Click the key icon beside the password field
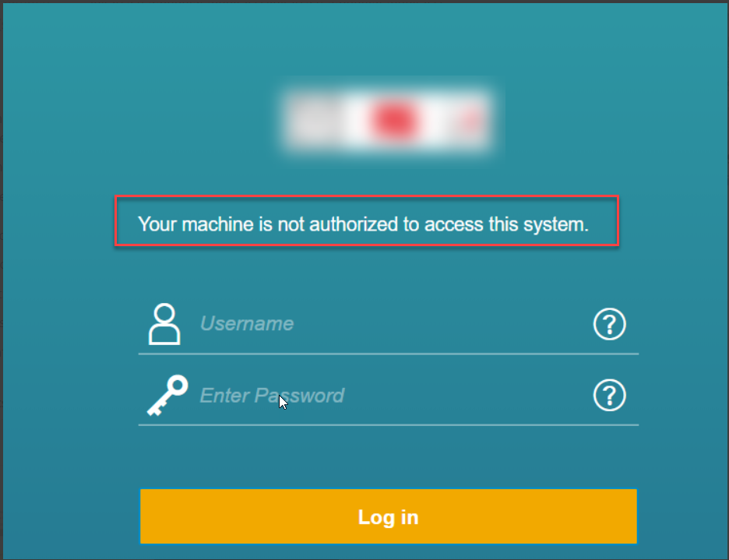Viewport: 729px width, 560px height. click(x=167, y=396)
